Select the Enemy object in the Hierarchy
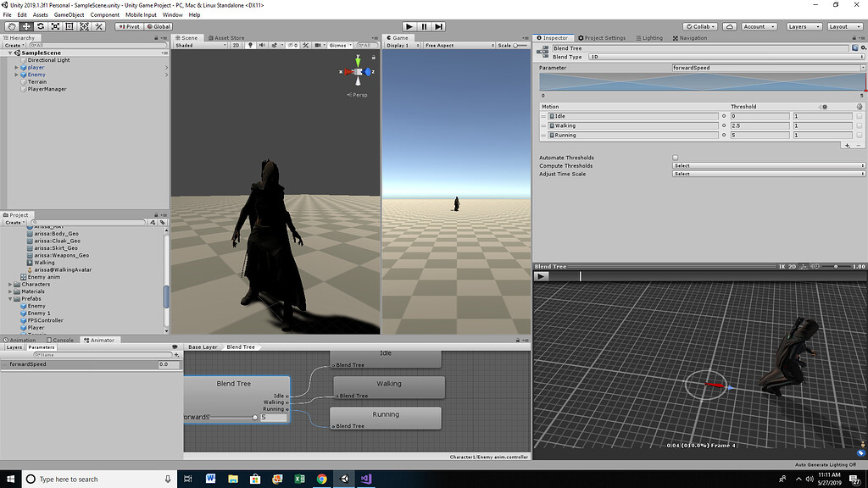The height and width of the screenshot is (488, 868). click(34, 75)
